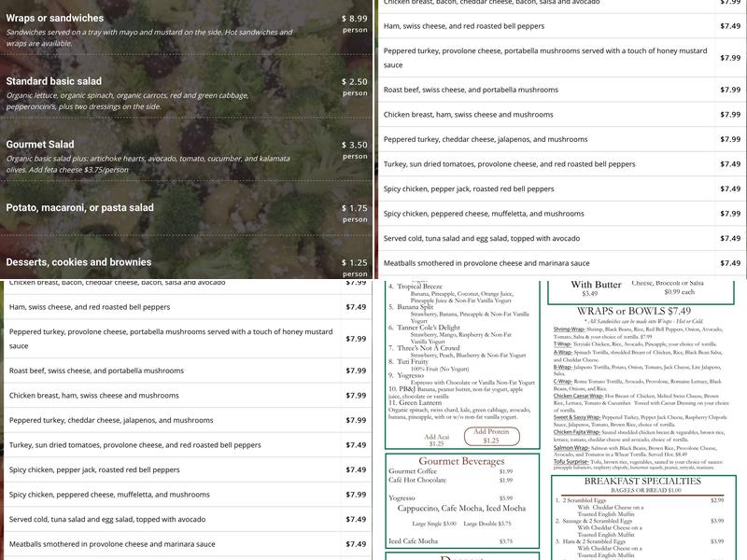Select the Standard basic salad item
Screen dimensions: 747x560
click(54, 81)
